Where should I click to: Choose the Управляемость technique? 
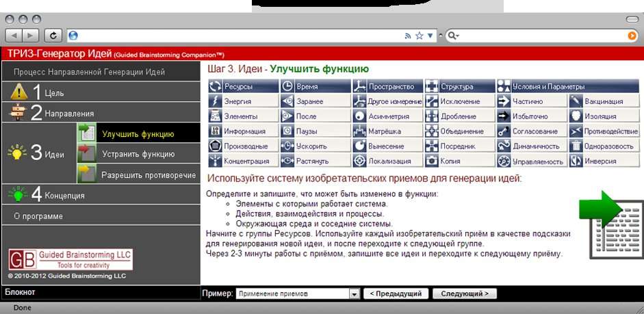point(532,161)
